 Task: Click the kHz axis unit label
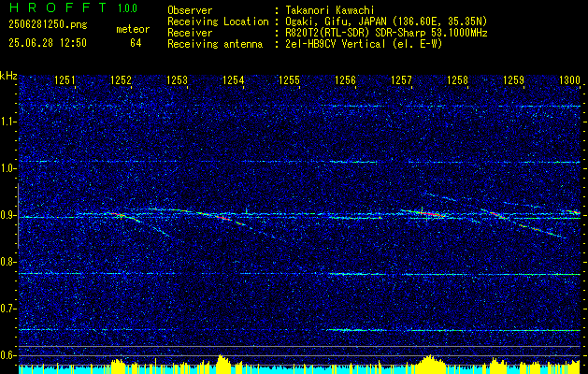click(x=8, y=76)
